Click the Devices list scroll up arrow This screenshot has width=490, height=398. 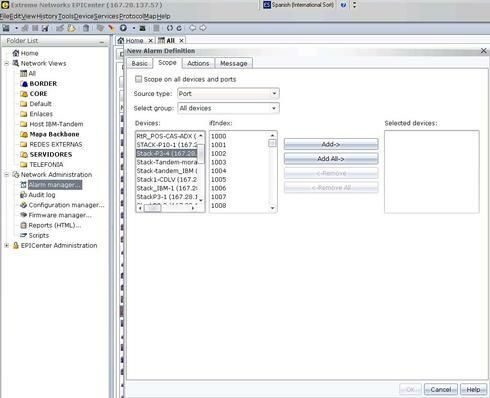point(201,135)
